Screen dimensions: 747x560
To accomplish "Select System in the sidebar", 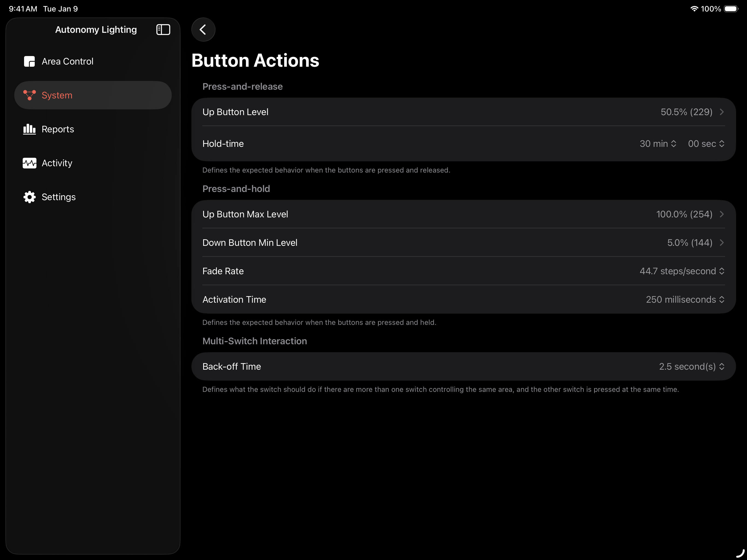I will (x=93, y=95).
